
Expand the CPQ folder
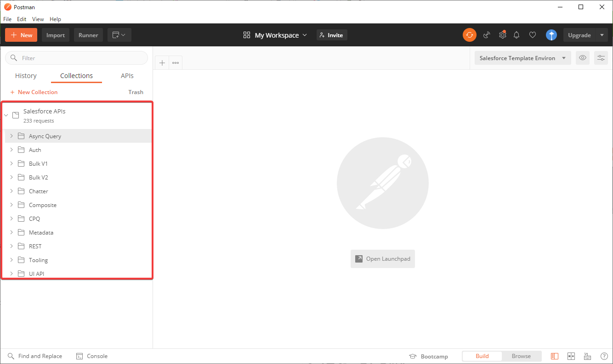11,218
